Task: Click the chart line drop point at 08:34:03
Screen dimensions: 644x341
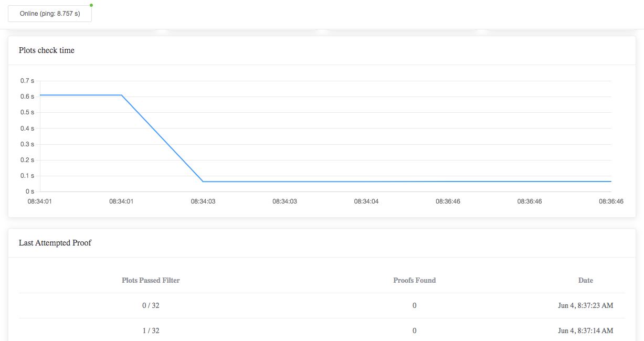Action: [203, 182]
